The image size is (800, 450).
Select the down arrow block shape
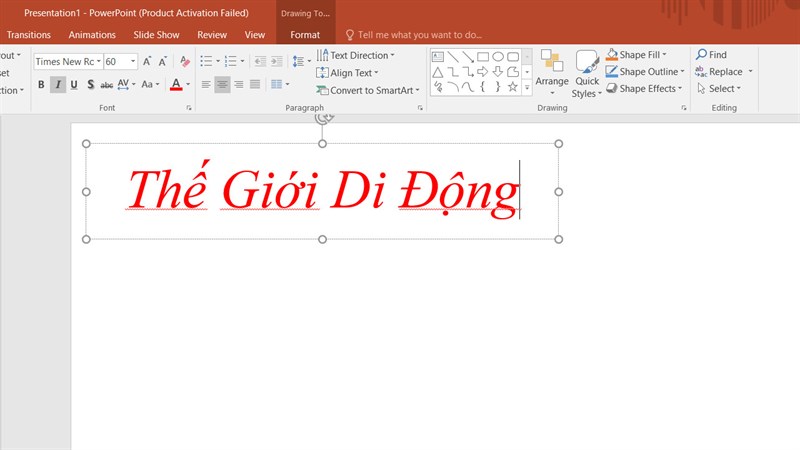(498, 72)
